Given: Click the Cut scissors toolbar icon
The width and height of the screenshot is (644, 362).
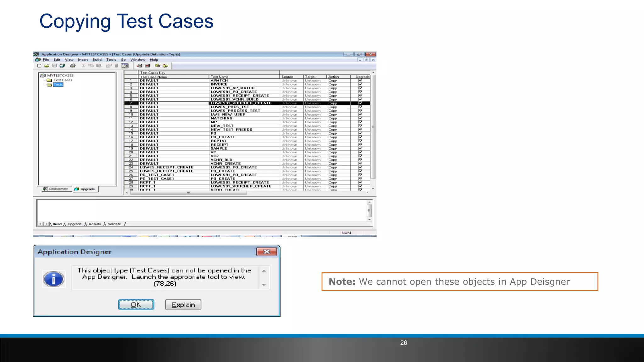Looking at the screenshot, I should coord(83,66).
